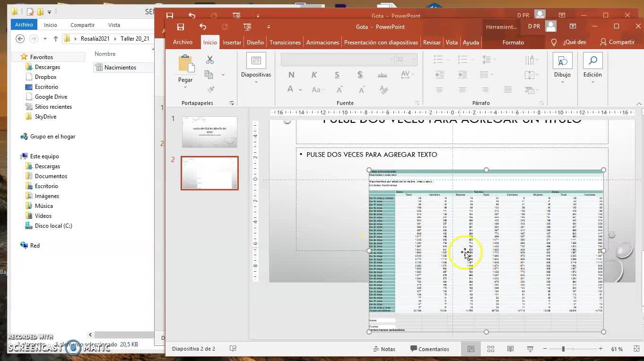
Task: Start slide show from status bar icon
Action: tap(530, 349)
